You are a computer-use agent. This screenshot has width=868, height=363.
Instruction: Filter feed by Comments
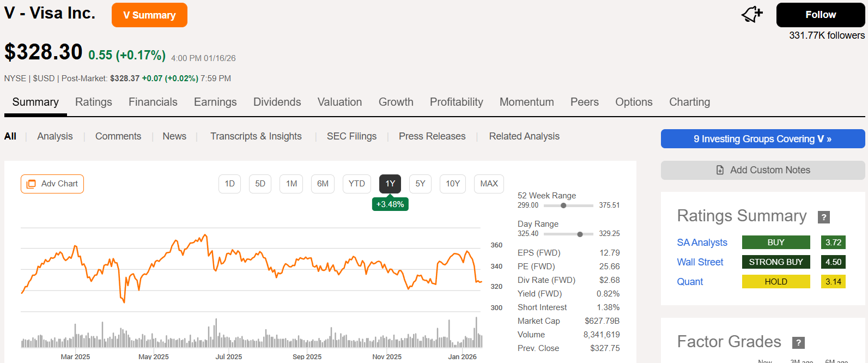(118, 136)
